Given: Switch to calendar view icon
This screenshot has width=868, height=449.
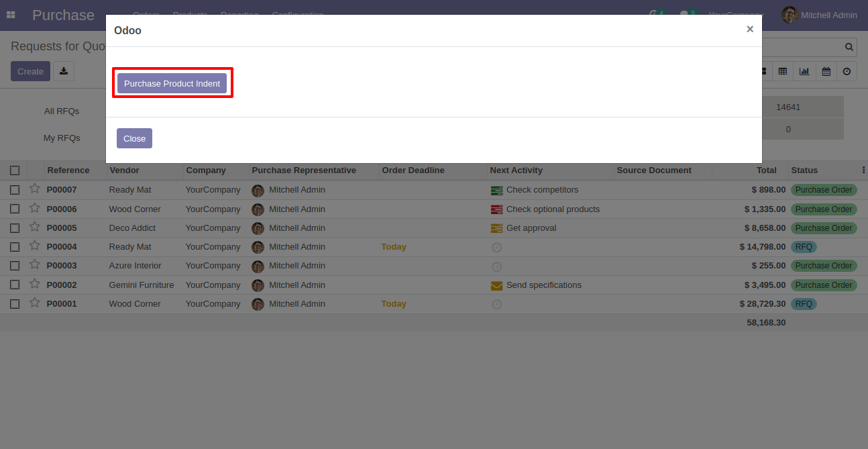Looking at the screenshot, I should coord(826,71).
